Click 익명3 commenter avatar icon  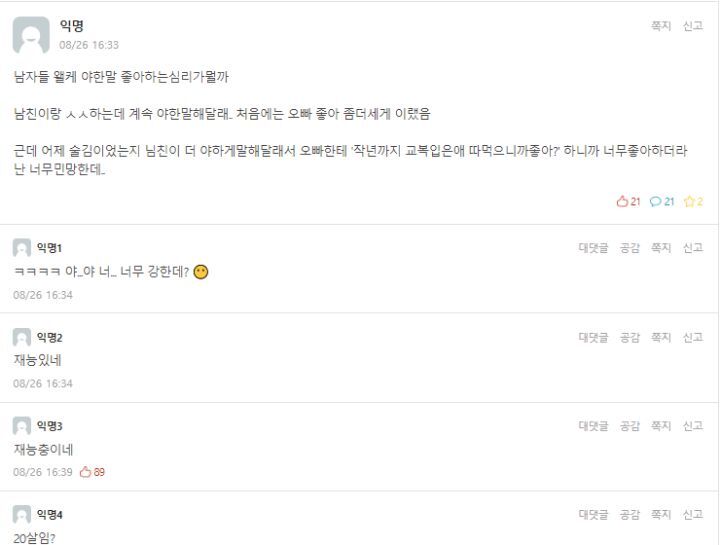point(22,425)
